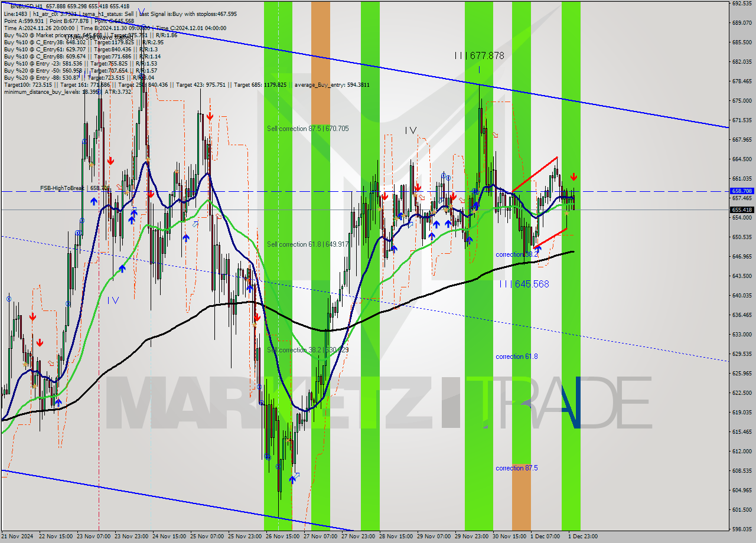Viewport: 756px width, 543px height.
Task: Click the 675.000 price axis value
Action: [x=742, y=100]
